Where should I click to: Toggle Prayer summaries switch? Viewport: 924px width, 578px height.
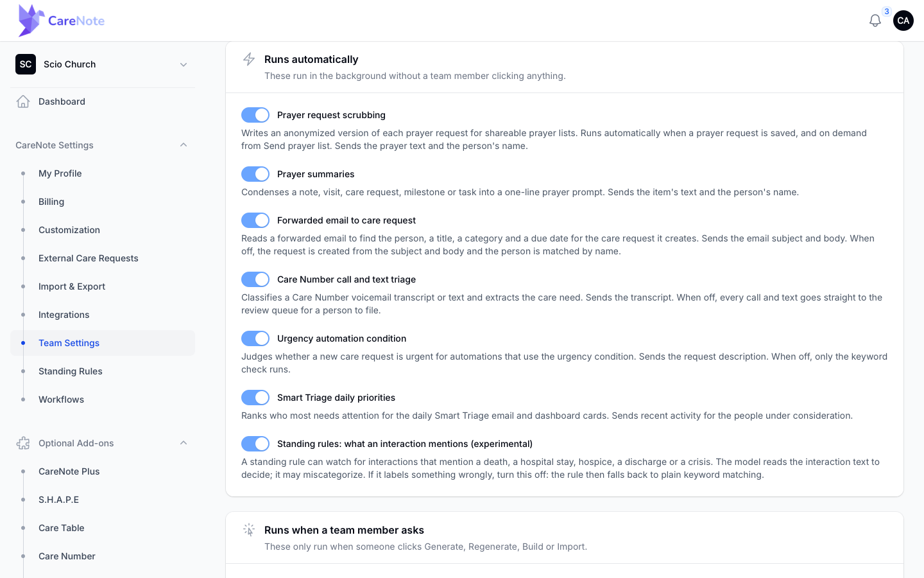pos(255,174)
